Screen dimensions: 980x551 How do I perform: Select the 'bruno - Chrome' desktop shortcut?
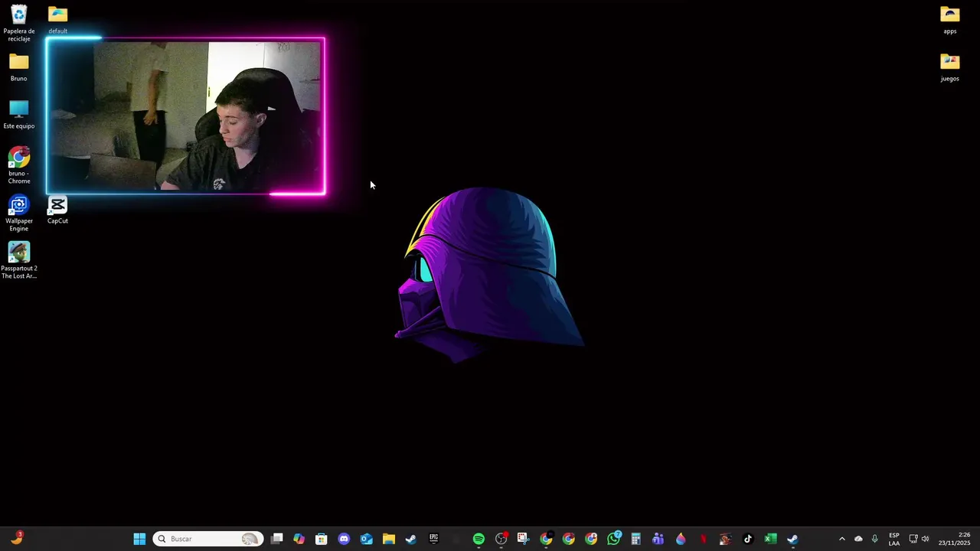pyautogui.click(x=19, y=166)
